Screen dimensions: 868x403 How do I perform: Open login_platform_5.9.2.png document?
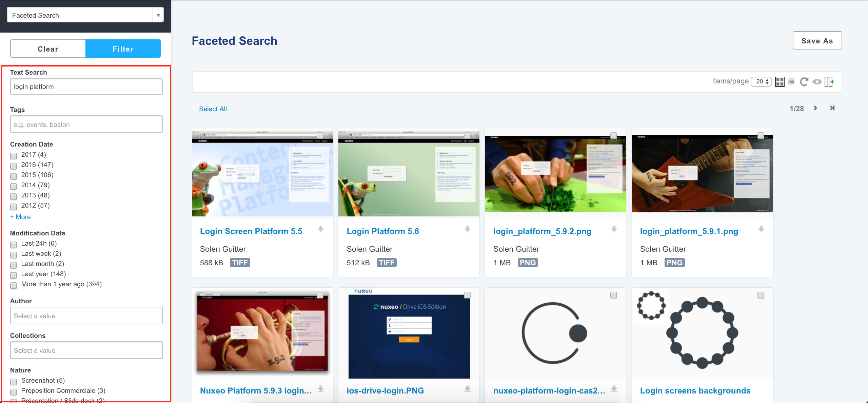click(x=542, y=231)
